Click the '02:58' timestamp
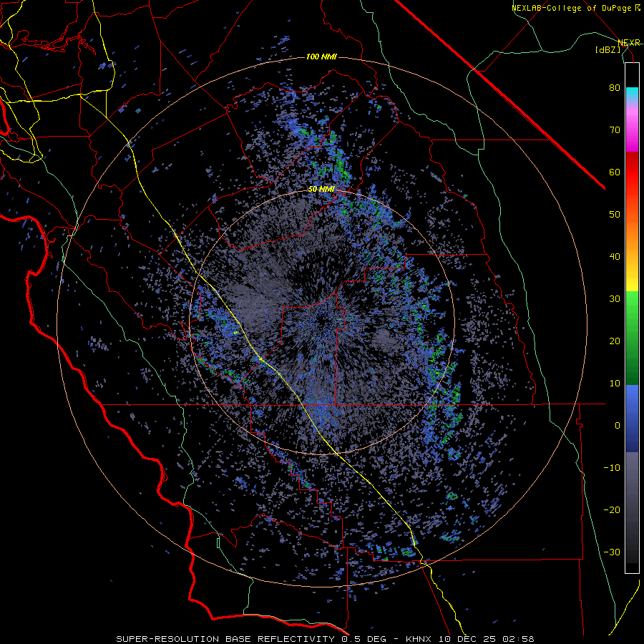This screenshot has height=644, width=644. [x=518, y=639]
